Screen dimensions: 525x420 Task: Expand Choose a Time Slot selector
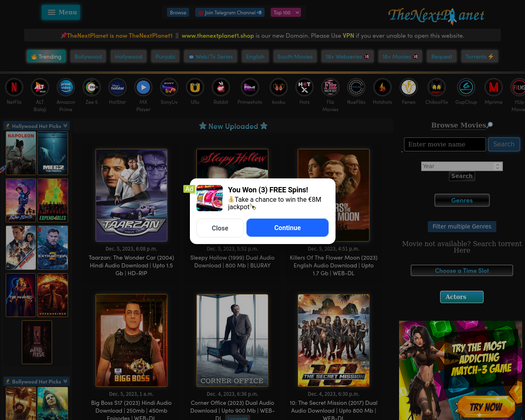click(462, 270)
